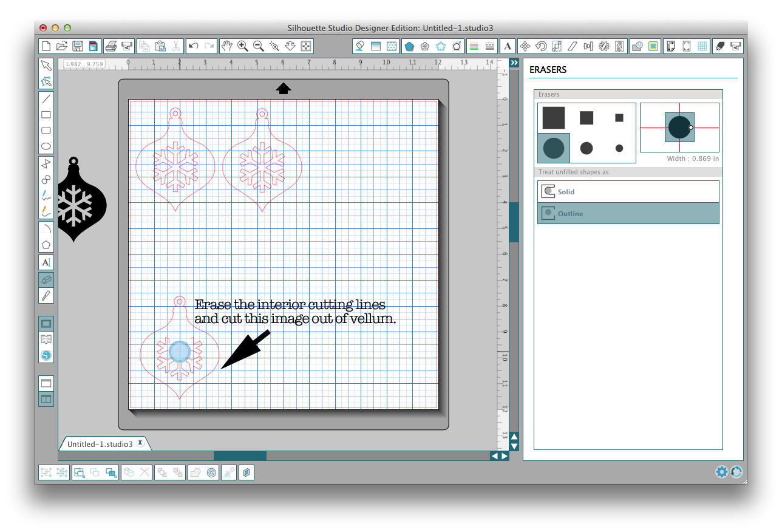Select the large round eraser
782x532 pixels.
554,148
